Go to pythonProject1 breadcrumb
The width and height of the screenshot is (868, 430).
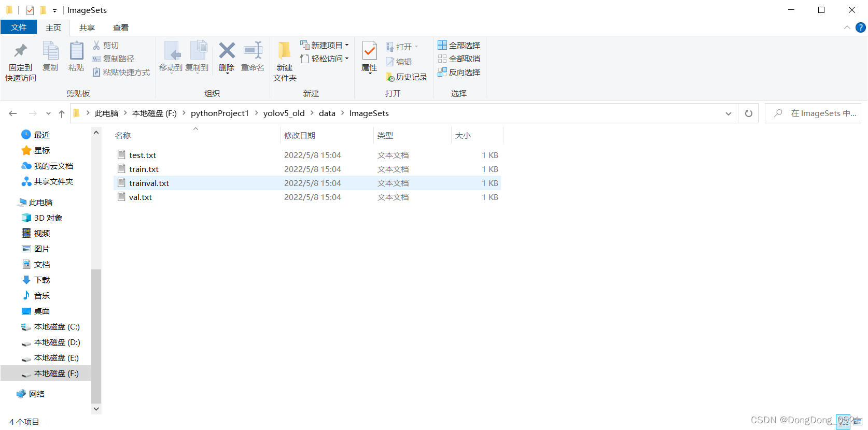coord(220,113)
